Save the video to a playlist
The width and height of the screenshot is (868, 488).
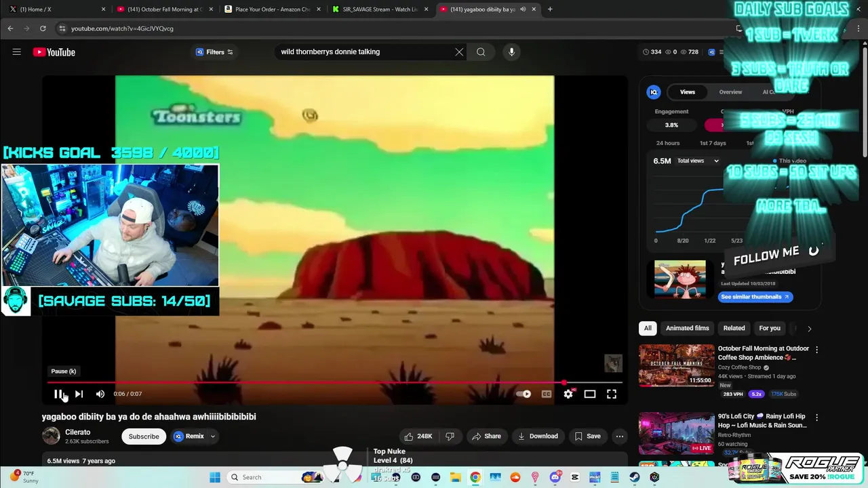click(587, 436)
